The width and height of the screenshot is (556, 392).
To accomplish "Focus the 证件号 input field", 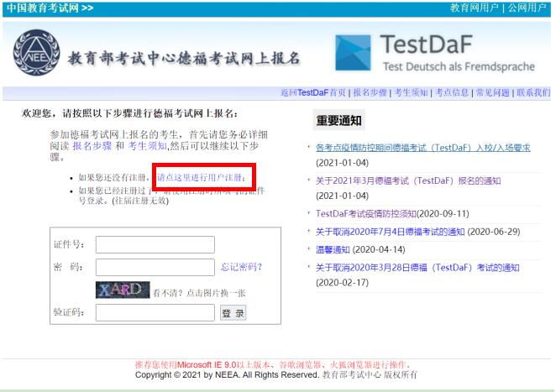I will pyautogui.click(x=155, y=244).
